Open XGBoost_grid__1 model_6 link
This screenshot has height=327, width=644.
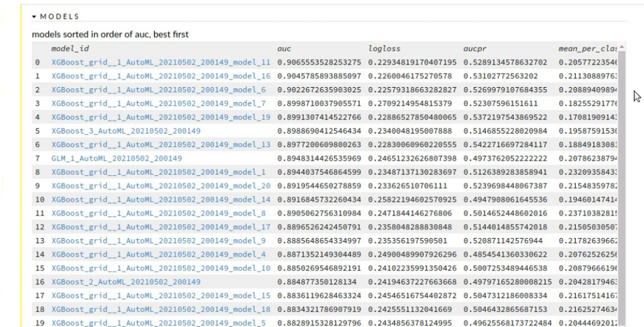(158, 90)
